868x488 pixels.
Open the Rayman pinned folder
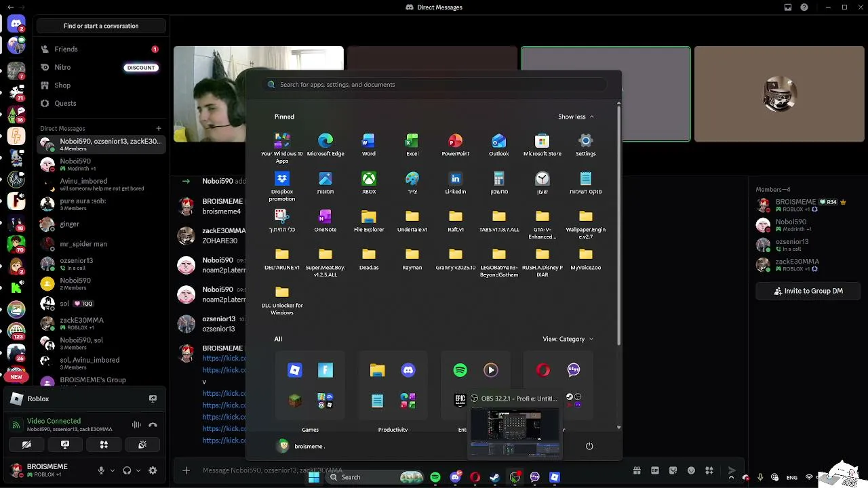[412, 258]
